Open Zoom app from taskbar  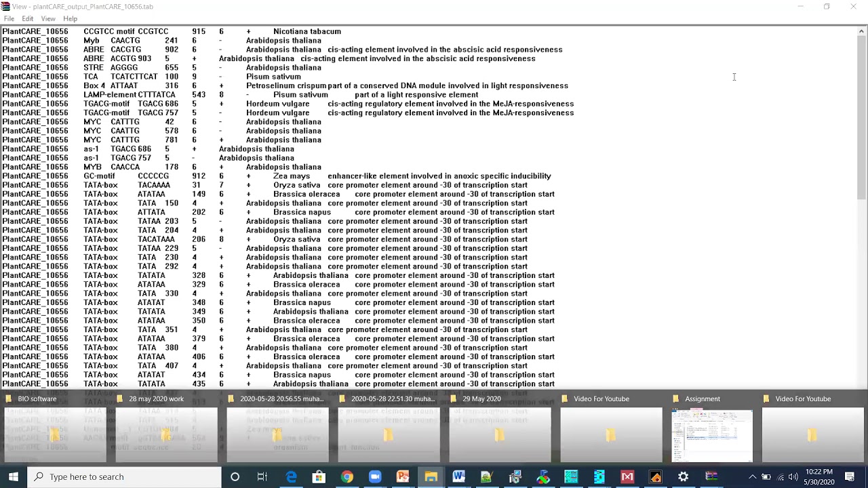[x=375, y=477]
